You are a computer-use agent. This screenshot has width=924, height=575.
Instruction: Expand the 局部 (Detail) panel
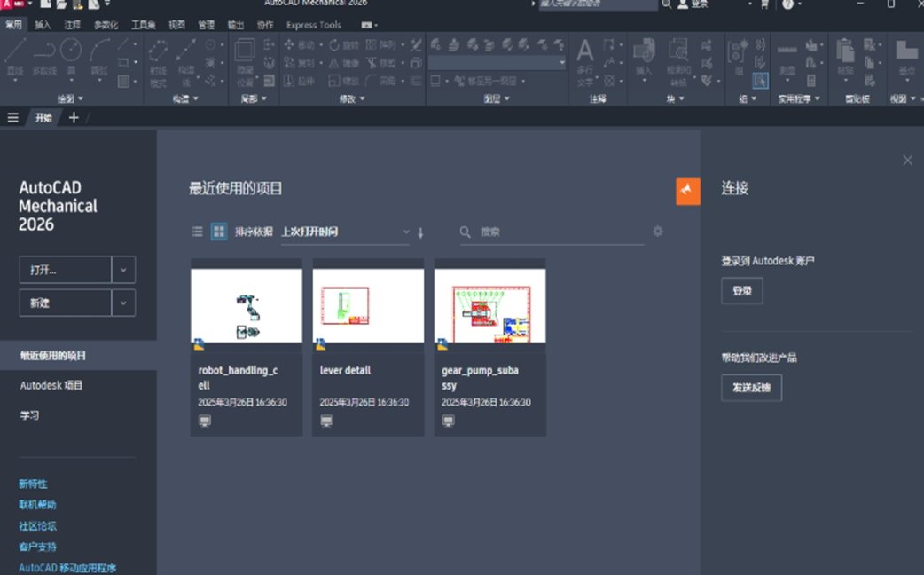point(254,98)
